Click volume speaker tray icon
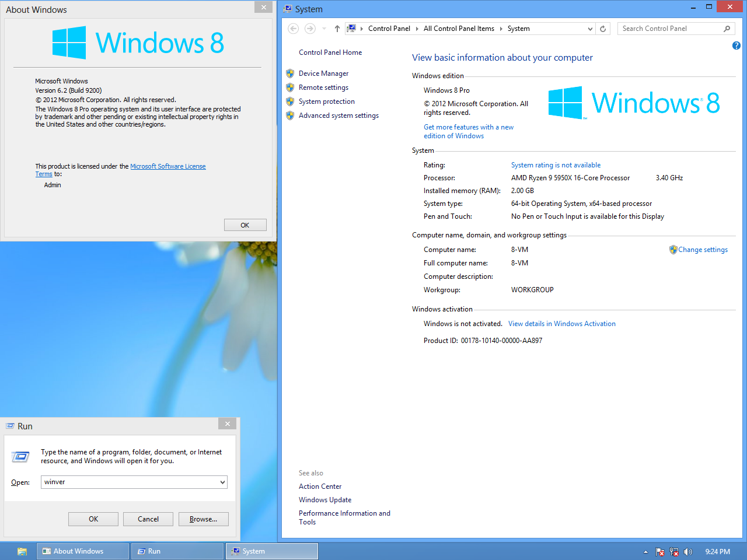747x560 pixels. pyautogui.click(x=688, y=552)
